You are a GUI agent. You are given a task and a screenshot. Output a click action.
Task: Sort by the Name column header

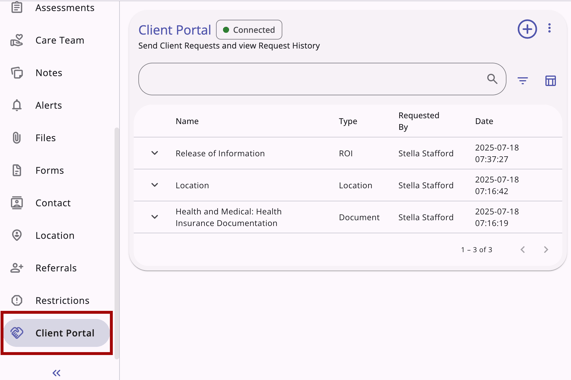187,121
